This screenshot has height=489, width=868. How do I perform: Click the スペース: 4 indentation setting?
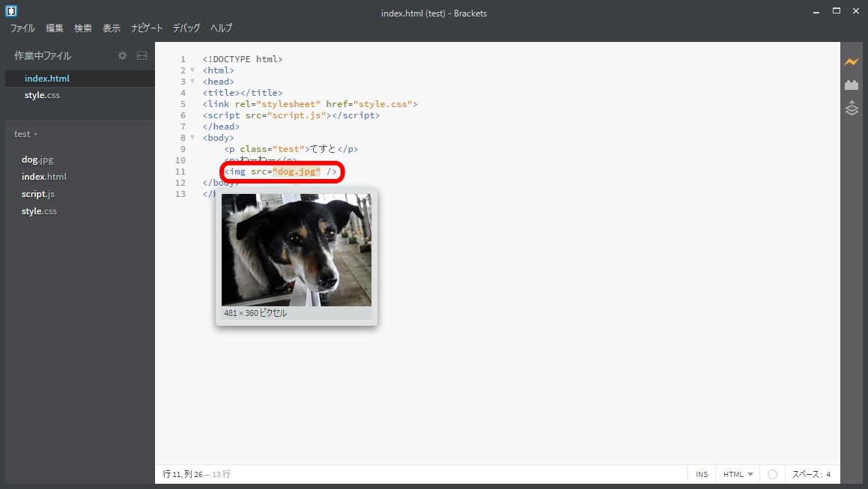[x=811, y=474]
